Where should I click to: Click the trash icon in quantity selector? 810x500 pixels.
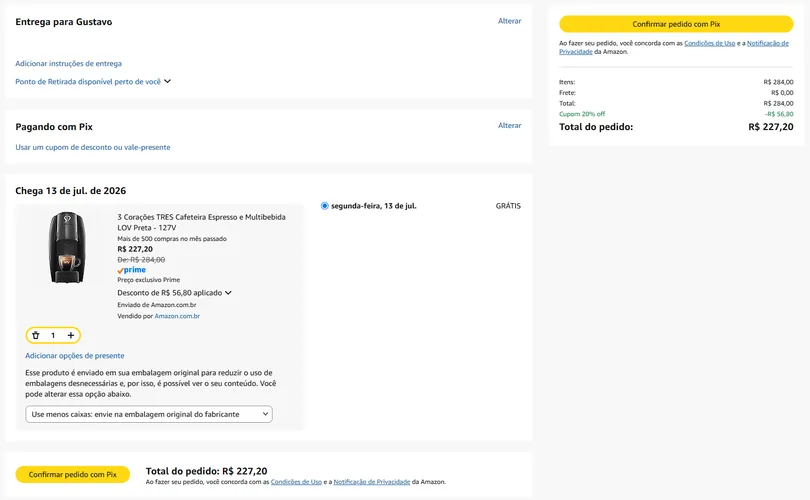pyautogui.click(x=36, y=335)
